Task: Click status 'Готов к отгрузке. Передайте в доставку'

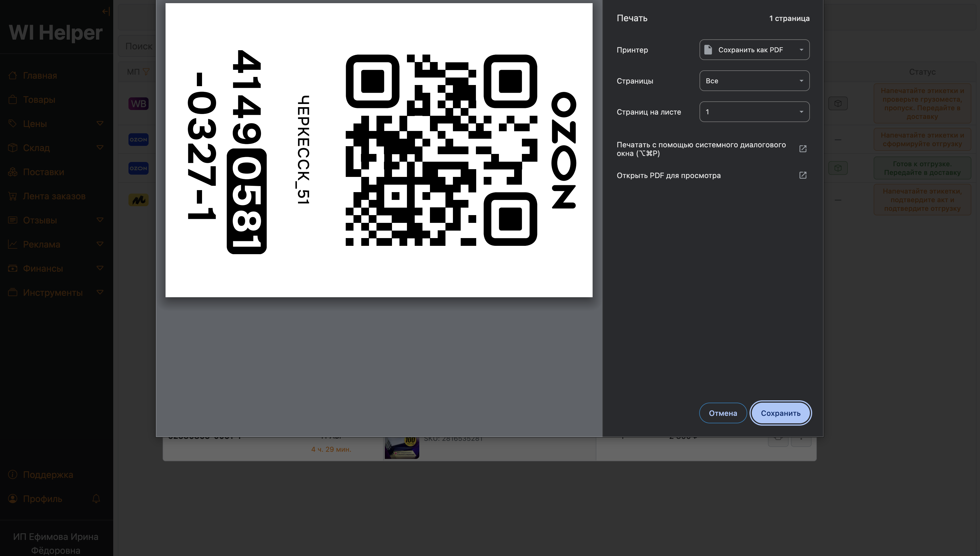Action: 922,168
